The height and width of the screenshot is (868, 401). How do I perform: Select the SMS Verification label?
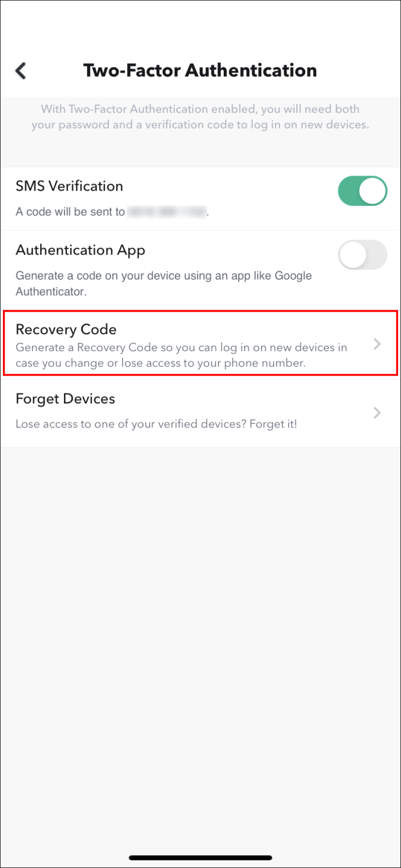tap(69, 186)
